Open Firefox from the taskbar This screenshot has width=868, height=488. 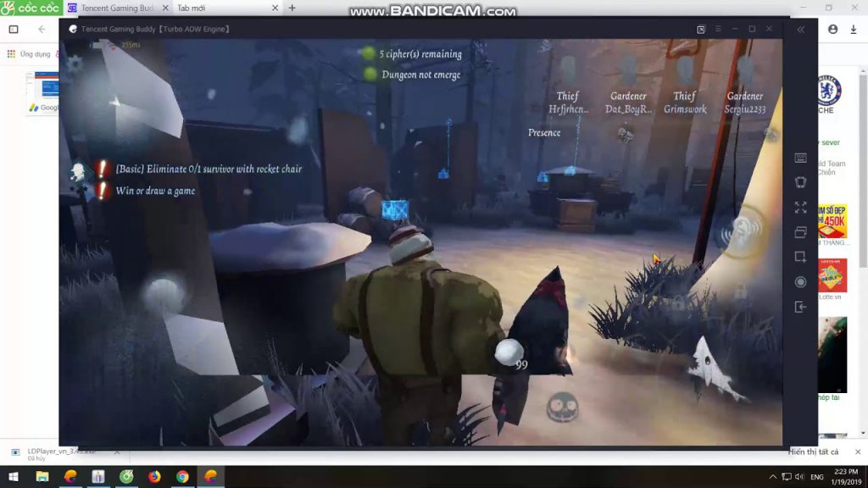pyautogui.click(x=154, y=476)
